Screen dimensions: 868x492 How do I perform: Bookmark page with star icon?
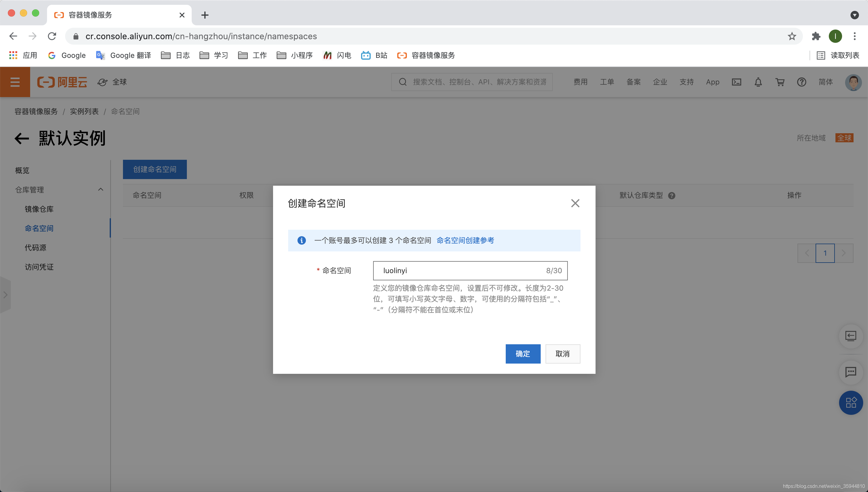792,36
